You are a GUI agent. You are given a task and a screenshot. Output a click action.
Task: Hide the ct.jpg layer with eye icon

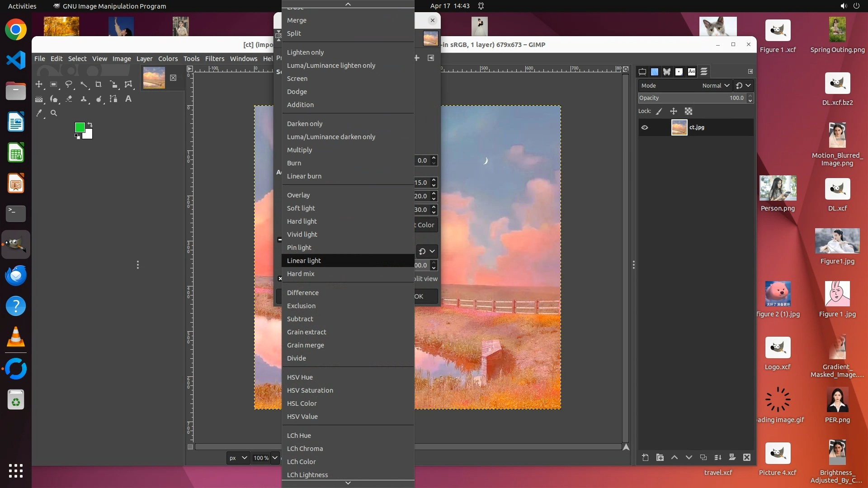[x=645, y=128]
